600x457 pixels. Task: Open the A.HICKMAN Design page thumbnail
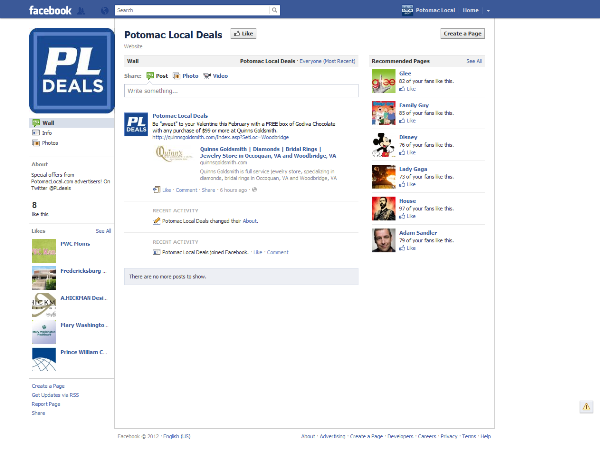pyautogui.click(x=44, y=305)
